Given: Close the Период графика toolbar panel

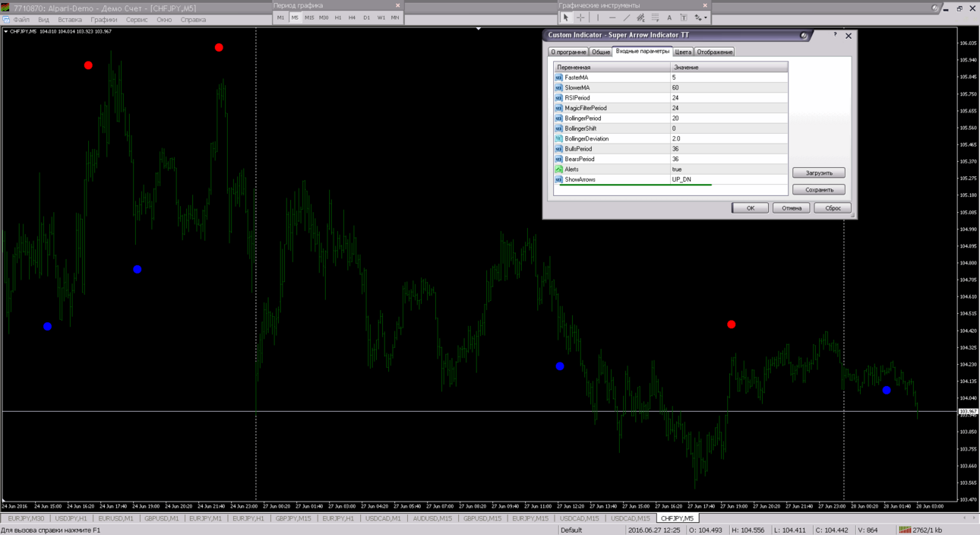Looking at the screenshot, I should pyautogui.click(x=397, y=5).
